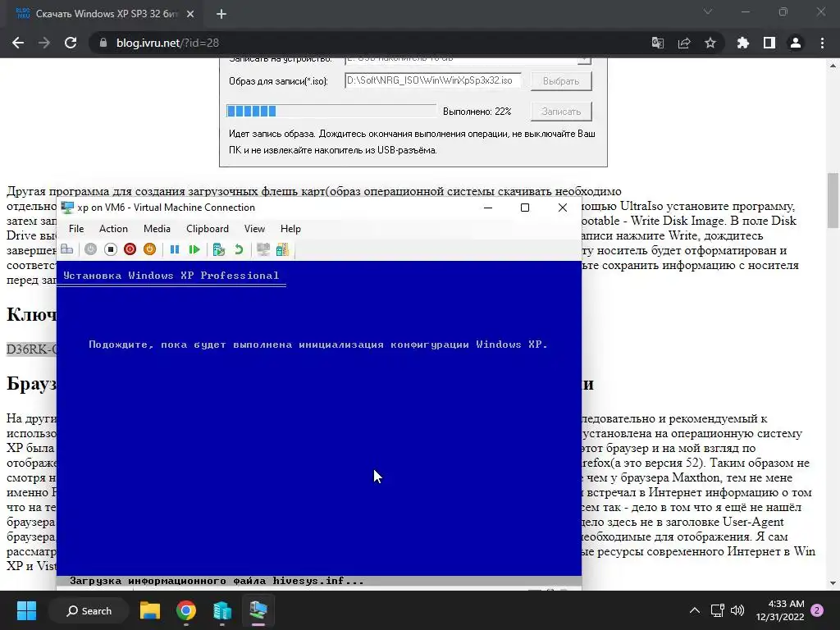Bookmark this page with the star

[710, 43]
